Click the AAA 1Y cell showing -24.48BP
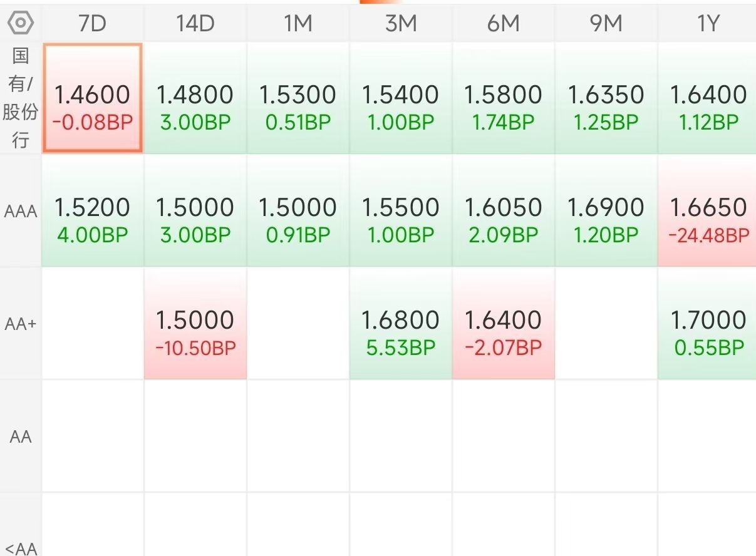The image size is (756, 556). (708, 212)
